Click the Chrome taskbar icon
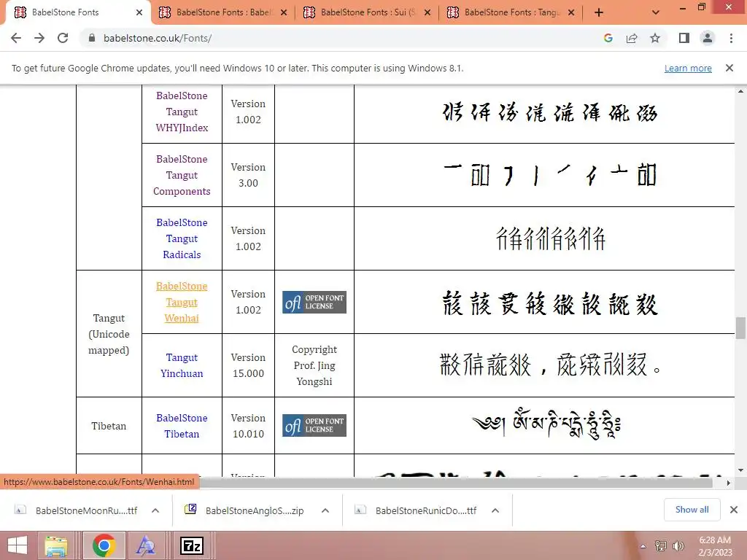 click(104, 545)
